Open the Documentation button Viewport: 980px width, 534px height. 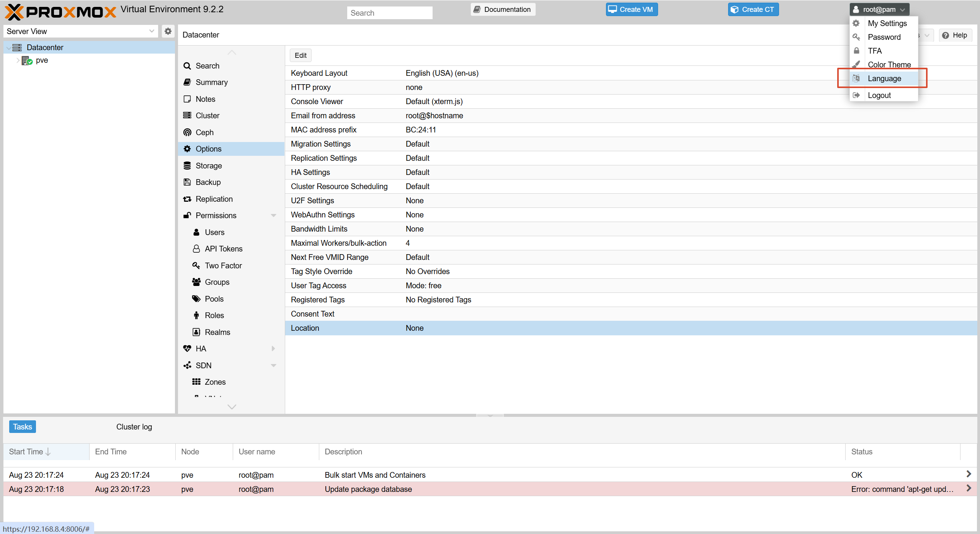(503, 10)
